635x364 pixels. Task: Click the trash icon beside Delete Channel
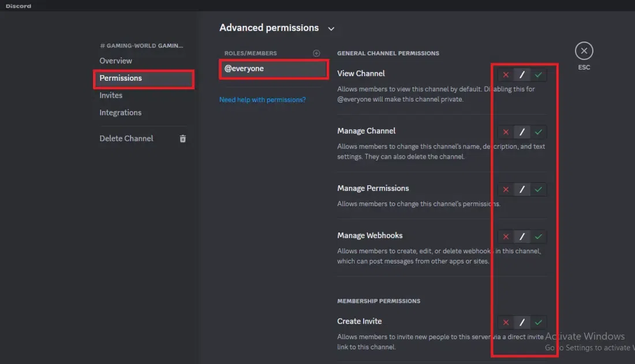click(x=182, y=138)
